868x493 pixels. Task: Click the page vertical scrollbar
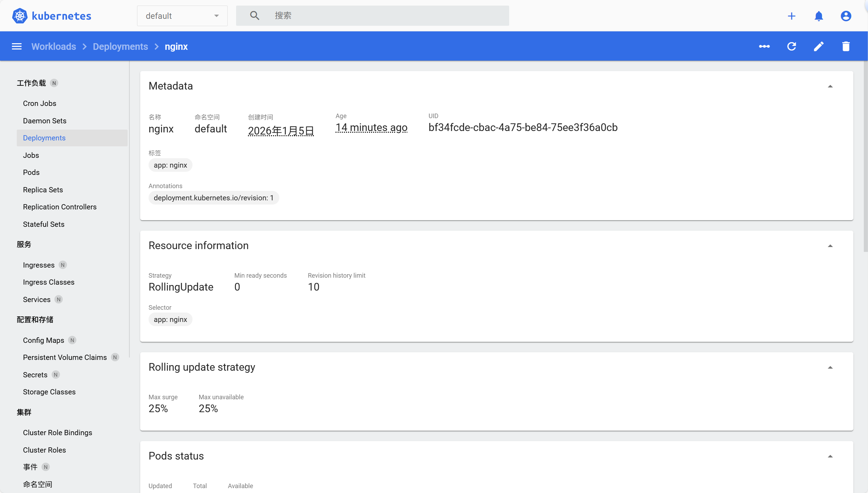[x=865, y=157]
